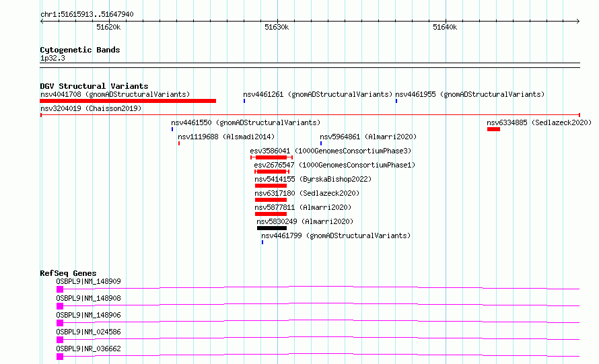Image resolution: width=599 pixels, height=364 pixels.
Task: Select the OSBPL9|NR_036662 magenta exon box
Action: point(60,357)
